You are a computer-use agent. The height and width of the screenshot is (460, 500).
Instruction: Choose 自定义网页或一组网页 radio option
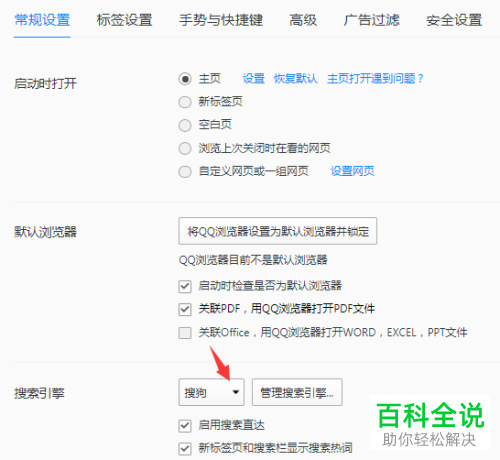[x=185, y=172]
